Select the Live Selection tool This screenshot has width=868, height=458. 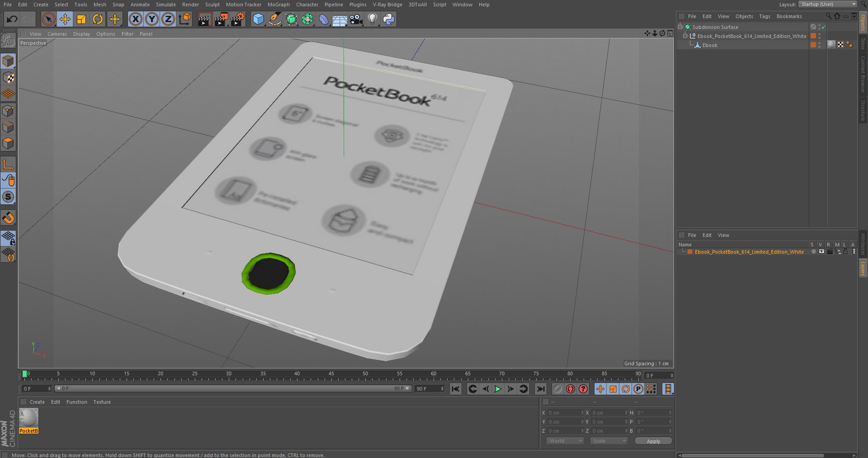point(48,19)
